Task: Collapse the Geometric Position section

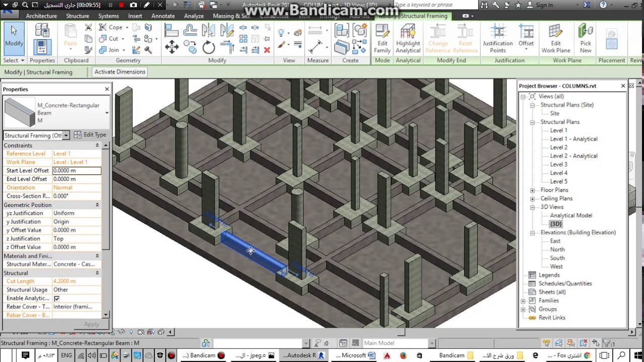Action: (97, 205)
